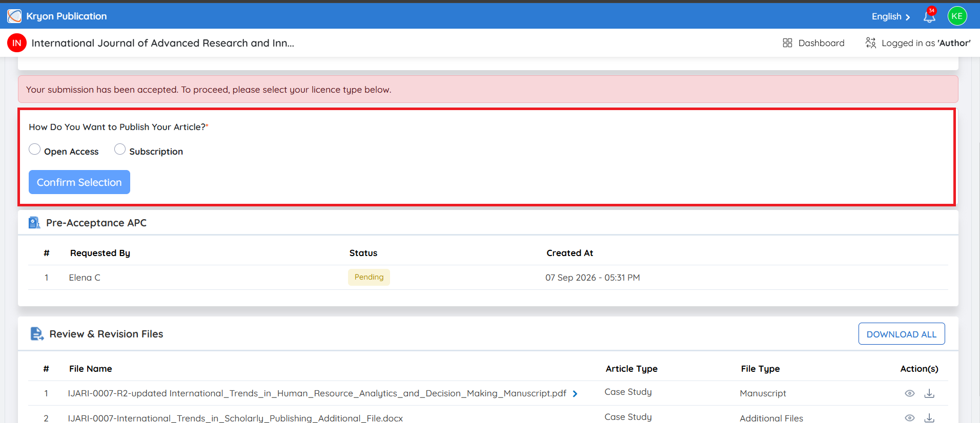The image size is (980, 423).
Task: Click the Additional_File.docx file name
Action: click(x=235, y=418)
